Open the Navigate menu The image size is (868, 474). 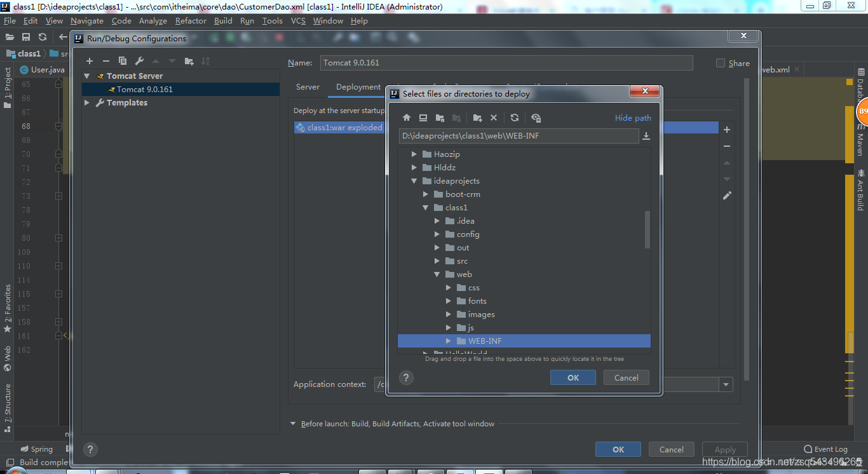pos(87,20)
